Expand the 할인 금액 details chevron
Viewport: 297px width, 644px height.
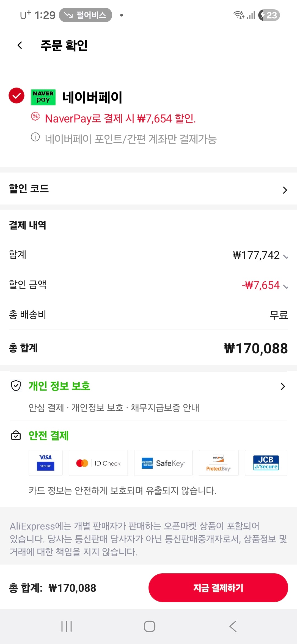(286, 287)
